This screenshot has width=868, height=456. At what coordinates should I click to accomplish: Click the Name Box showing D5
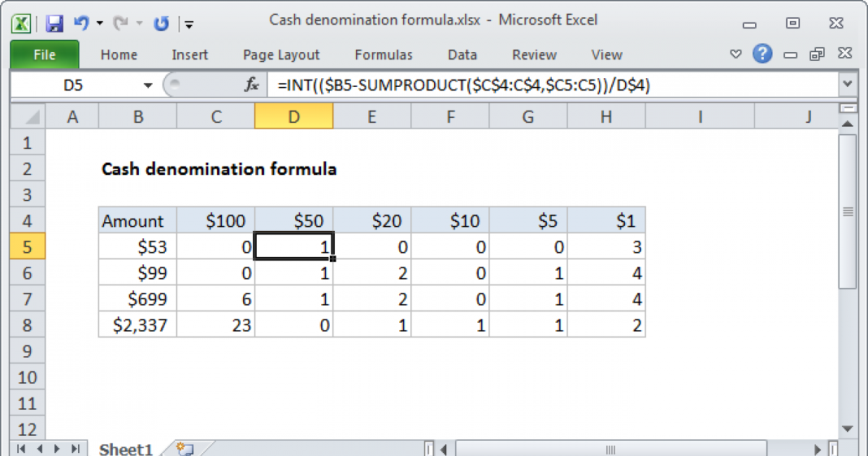pos(73,85)
